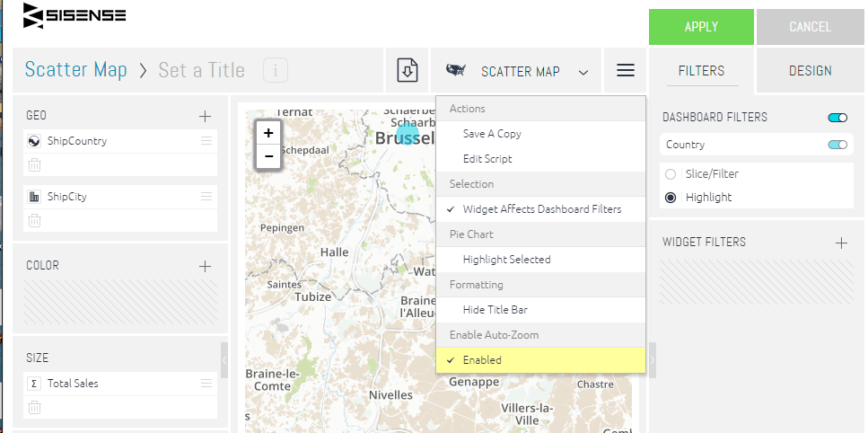This screenshot has width=868, height=433.
Task: Add a new GEO field
Action: tap(205, 116)
